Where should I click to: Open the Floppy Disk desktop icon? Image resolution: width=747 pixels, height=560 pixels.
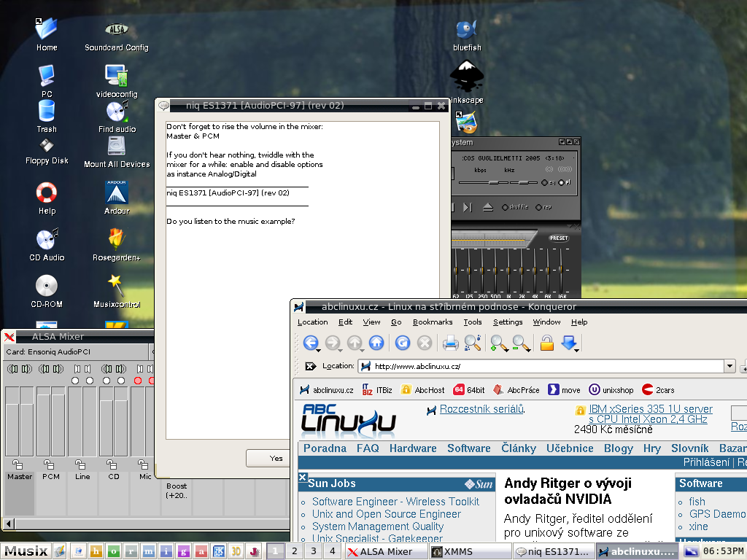click(47, 152)
